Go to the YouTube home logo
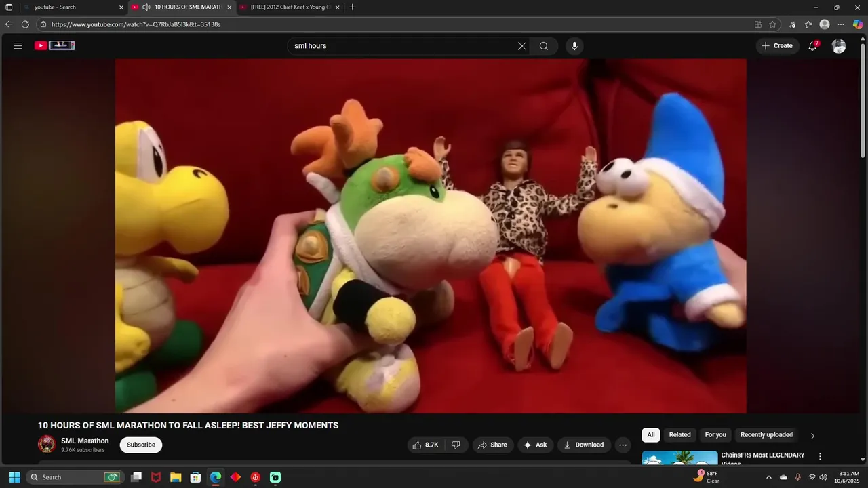The image size is (868, 488). [x=55, y=45]
